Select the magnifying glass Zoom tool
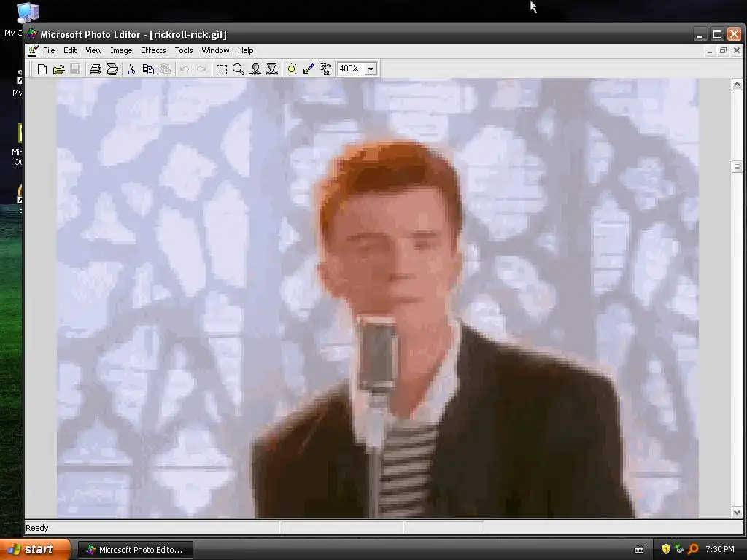Image resolution: width=747 pixels, height=560 pixels. click(239, 69)
